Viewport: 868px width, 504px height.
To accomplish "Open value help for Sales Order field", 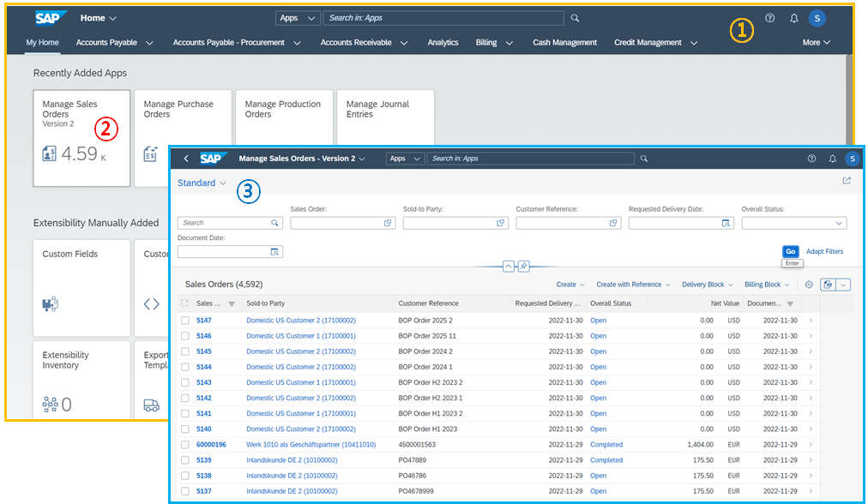I will [x=388, y=223].
